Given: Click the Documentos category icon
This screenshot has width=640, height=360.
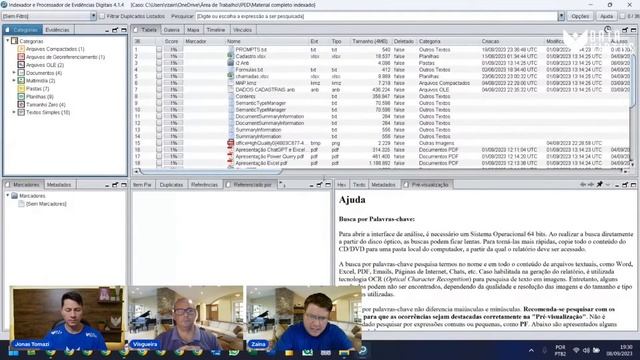Looking at the screenshot, I should 21,73.
